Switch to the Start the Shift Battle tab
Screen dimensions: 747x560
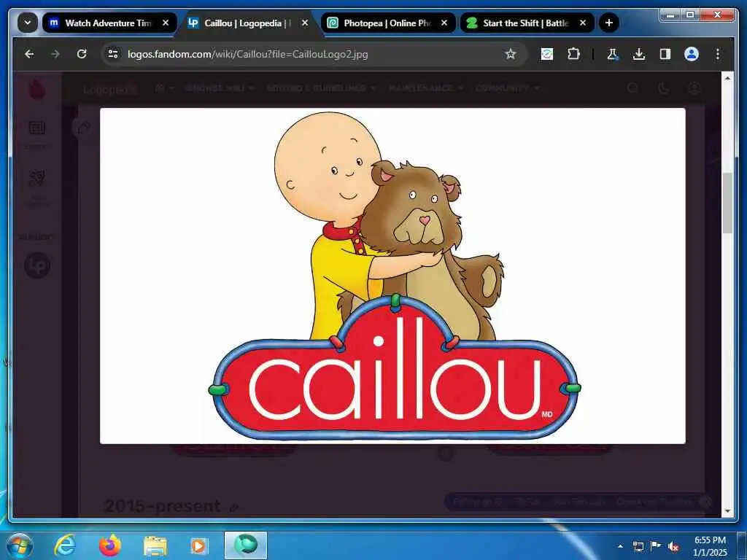coord(527,23)
